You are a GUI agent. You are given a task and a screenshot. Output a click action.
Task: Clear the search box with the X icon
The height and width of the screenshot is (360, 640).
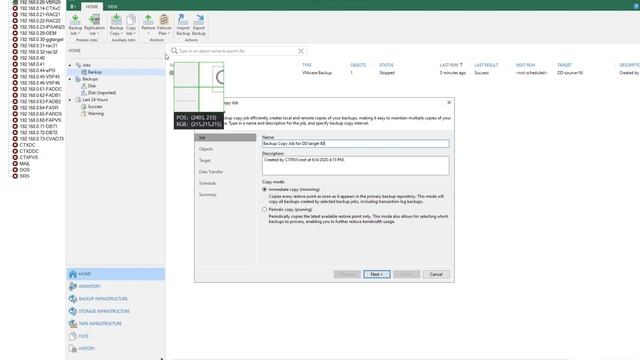point(301,51)
